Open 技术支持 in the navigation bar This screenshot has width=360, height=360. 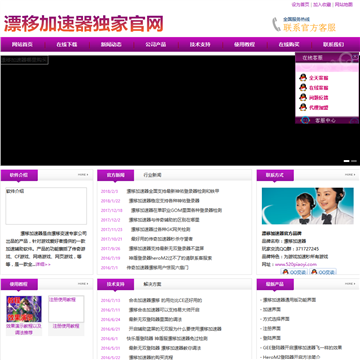click(200, 44)
